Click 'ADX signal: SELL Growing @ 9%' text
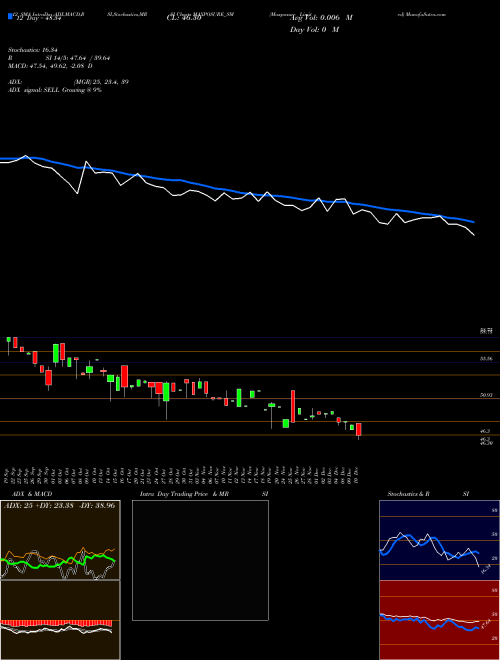The width and height of the screenshot is (500, 660). [x=55, y=90]
